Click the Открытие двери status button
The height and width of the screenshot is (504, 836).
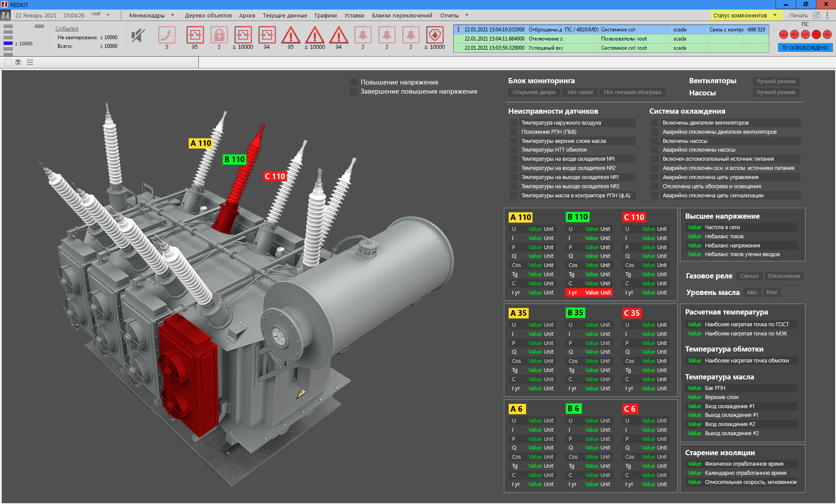point(534,92)
